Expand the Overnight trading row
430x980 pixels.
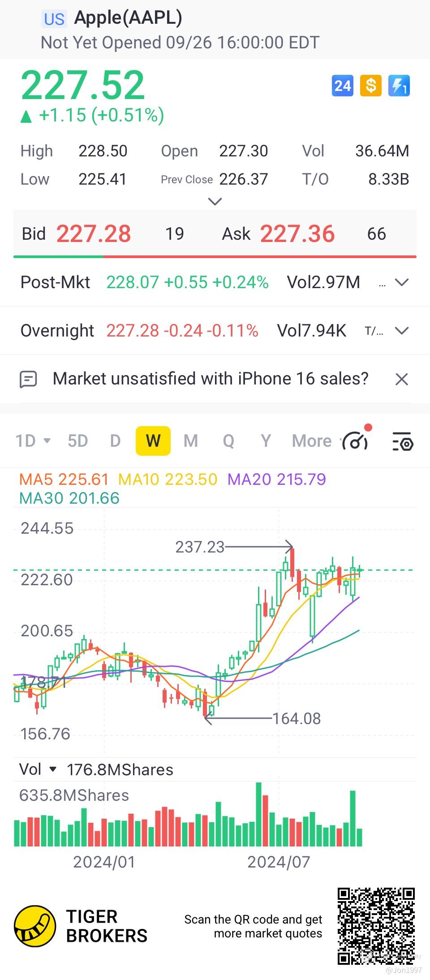click(402, 331)
